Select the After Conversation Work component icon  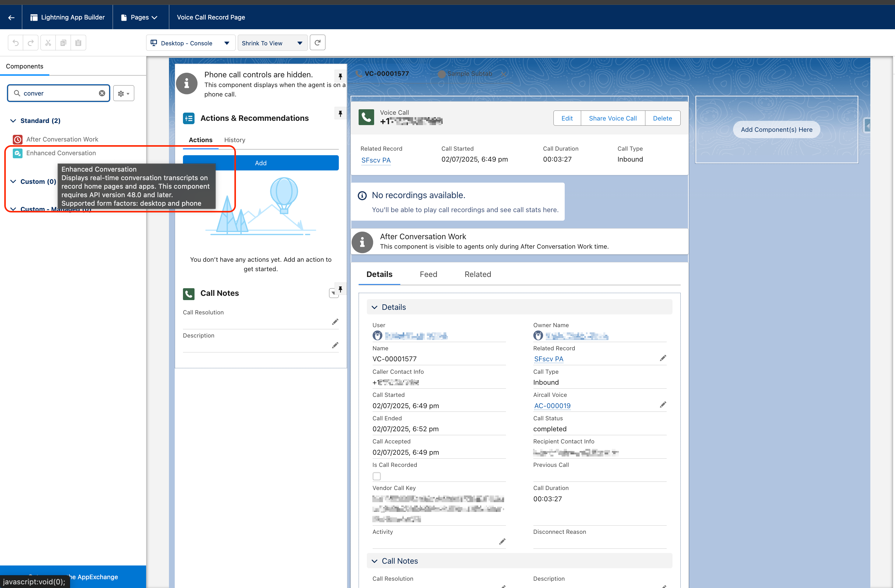coord(18,139)
